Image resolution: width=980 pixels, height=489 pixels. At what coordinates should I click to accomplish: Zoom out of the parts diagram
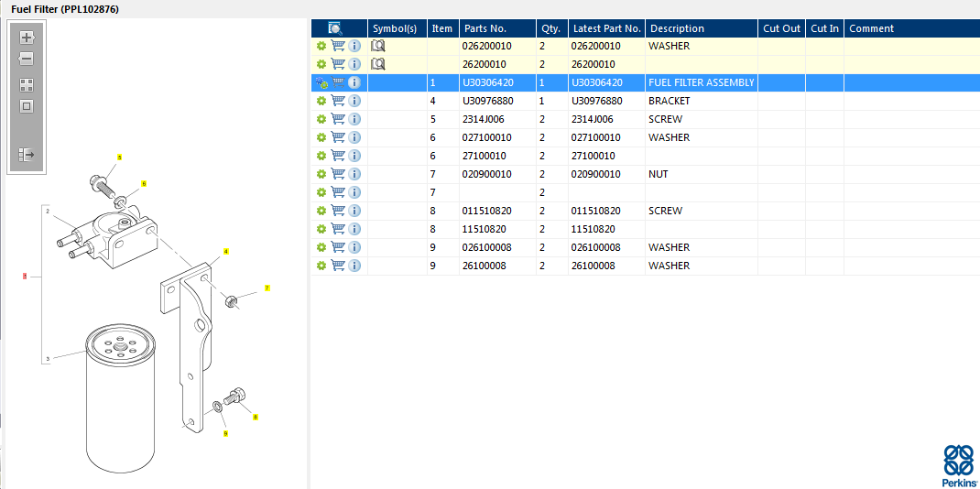coord(27,59)
